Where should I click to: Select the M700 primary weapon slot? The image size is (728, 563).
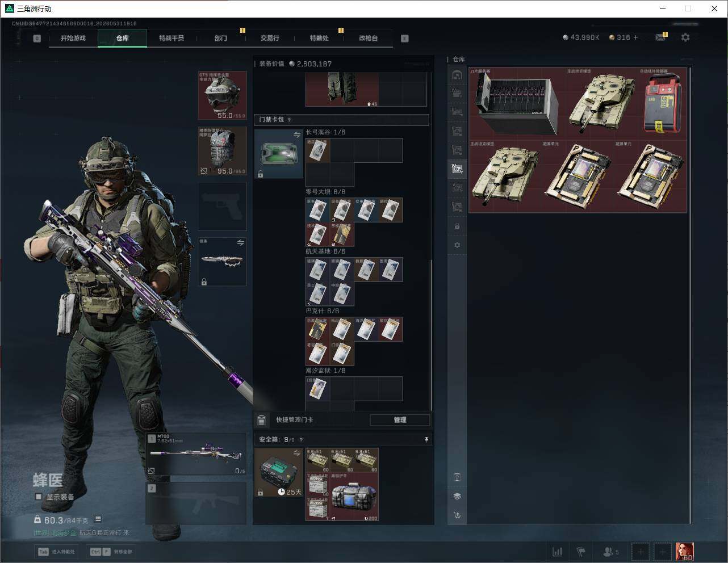[x=196, y=454]
